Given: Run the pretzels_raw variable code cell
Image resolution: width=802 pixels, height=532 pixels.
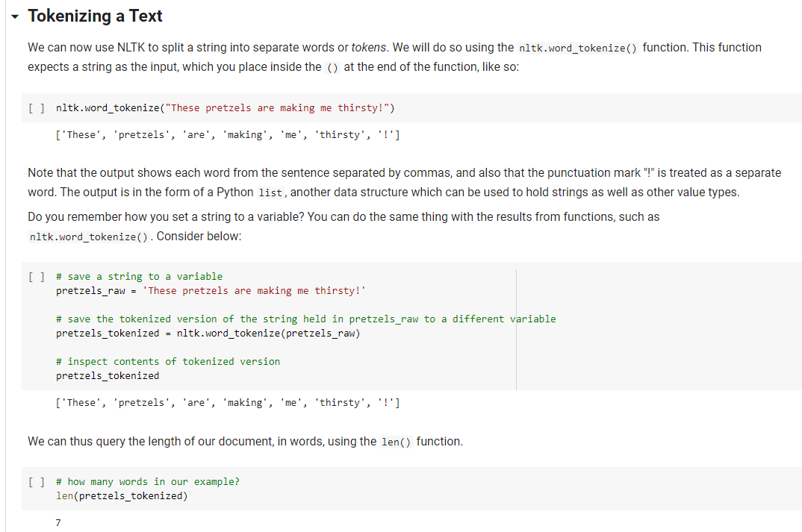Looking at the screenshot, I should point(37,277).
